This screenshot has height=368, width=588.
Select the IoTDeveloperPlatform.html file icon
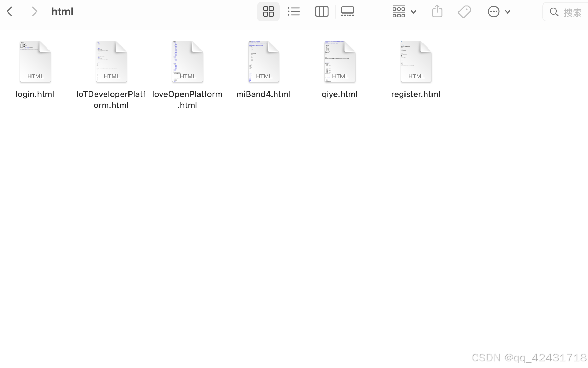pos(112,62)
